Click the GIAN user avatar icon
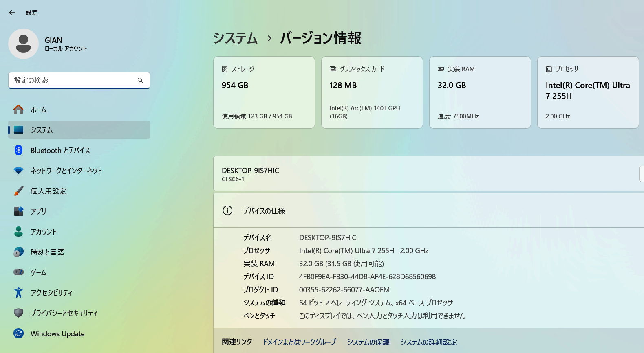The image size is (644, 353). click(23, 44)
